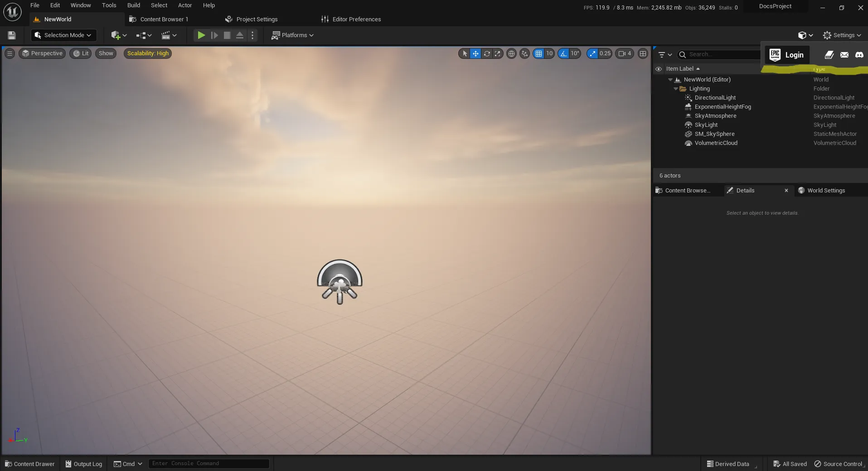Select the Scale tool in viewport toolbar
Image resolution: width=868 pixels, height=471 pixels.
pyautogui.click(x=497, y=53)
